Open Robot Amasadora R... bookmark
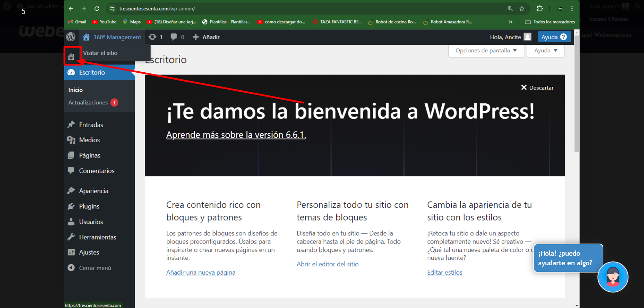Image resolution: width=644 pixels, height=308 pixels. click(x=448, y=22)
